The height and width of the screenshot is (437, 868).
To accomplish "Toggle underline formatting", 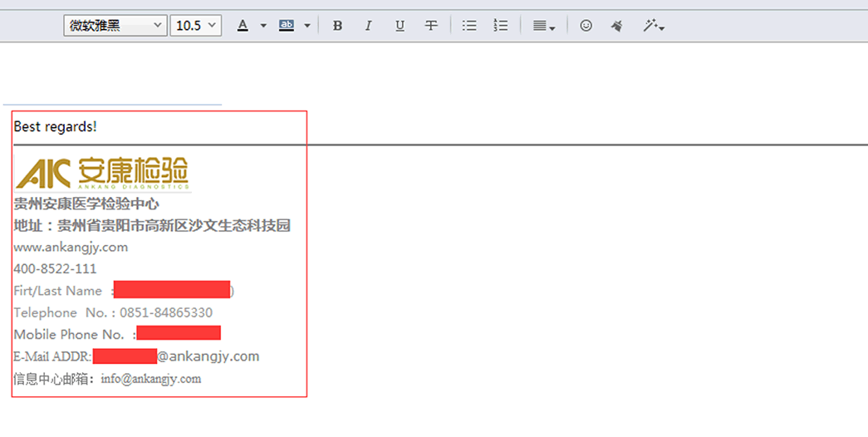I will [400, 26].
